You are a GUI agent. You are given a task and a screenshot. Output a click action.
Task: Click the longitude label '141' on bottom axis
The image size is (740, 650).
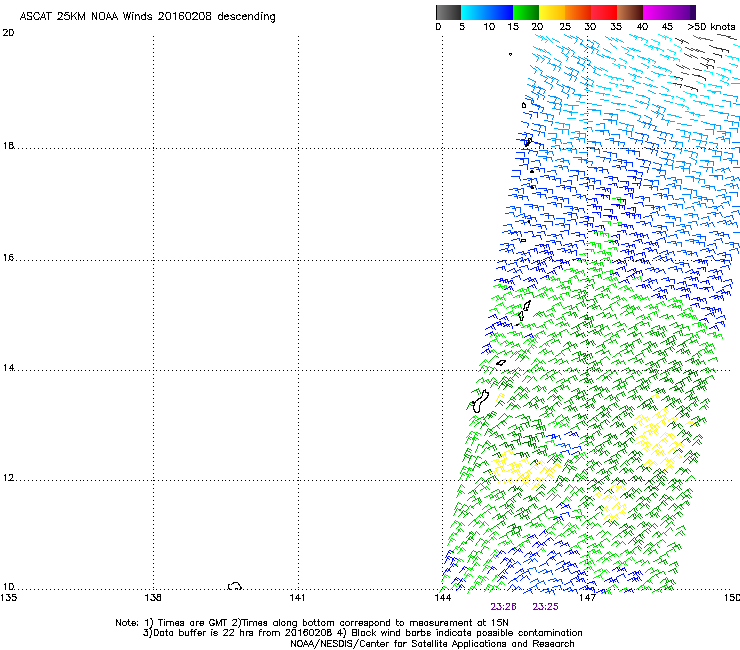click(x=298, y=598)
